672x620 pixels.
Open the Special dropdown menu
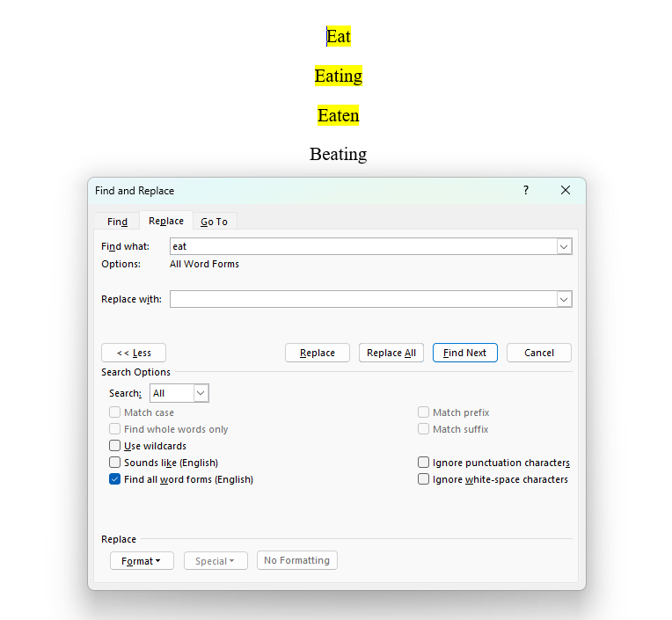point(215,561)
